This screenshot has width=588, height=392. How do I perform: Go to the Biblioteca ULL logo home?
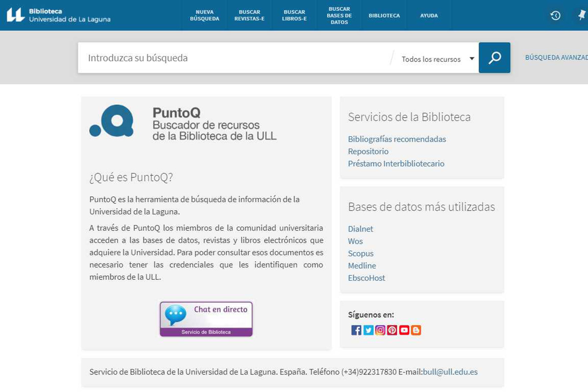click(59, 15)
